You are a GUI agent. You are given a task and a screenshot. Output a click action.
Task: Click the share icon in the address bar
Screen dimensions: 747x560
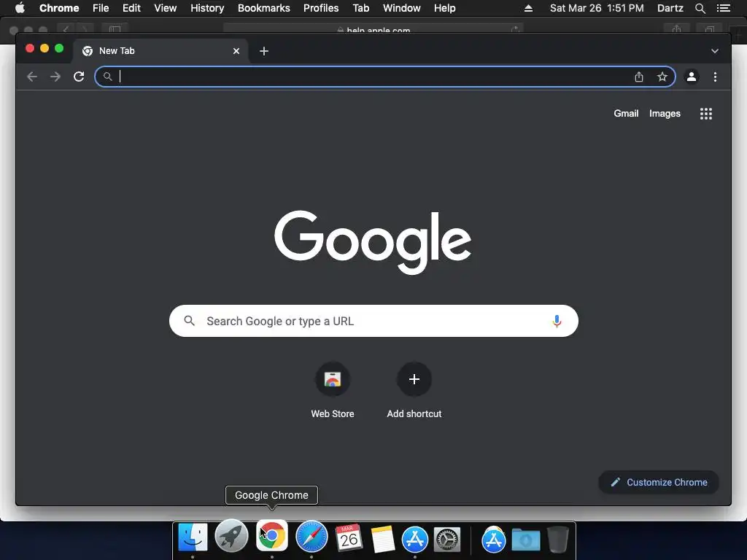(639, 77)
